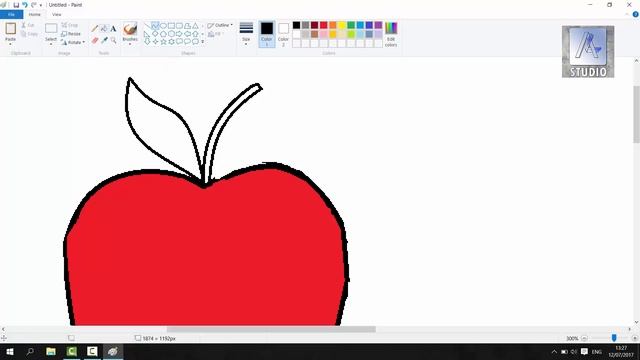Open the Action Center notifications icon
The width and height of the screenshot is (640, 360).
(x=584, y=351)
